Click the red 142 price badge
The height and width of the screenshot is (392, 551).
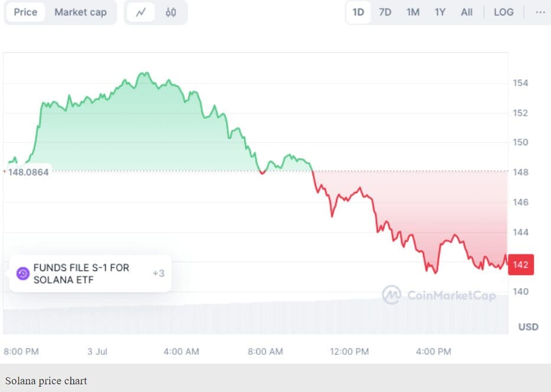[x=520, y=265]
